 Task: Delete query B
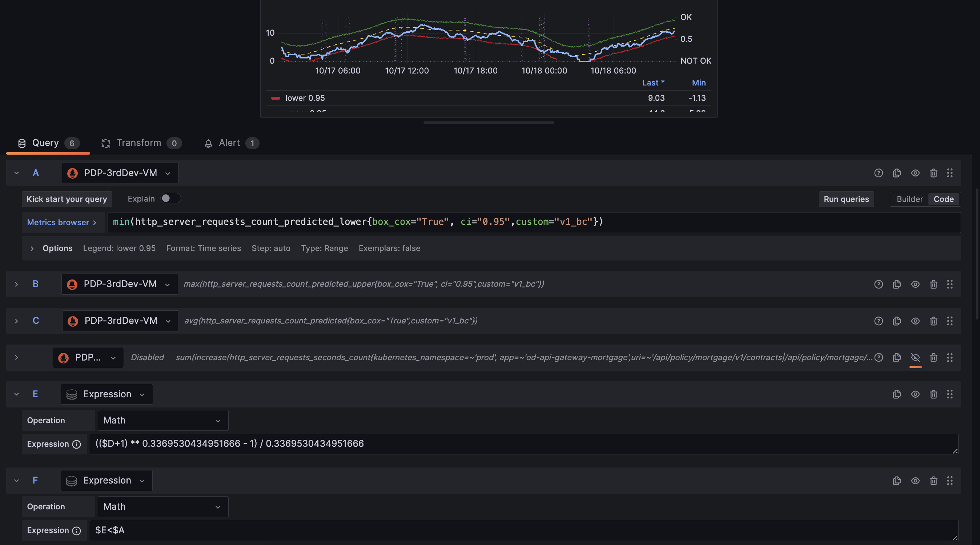tap(933, 284)
